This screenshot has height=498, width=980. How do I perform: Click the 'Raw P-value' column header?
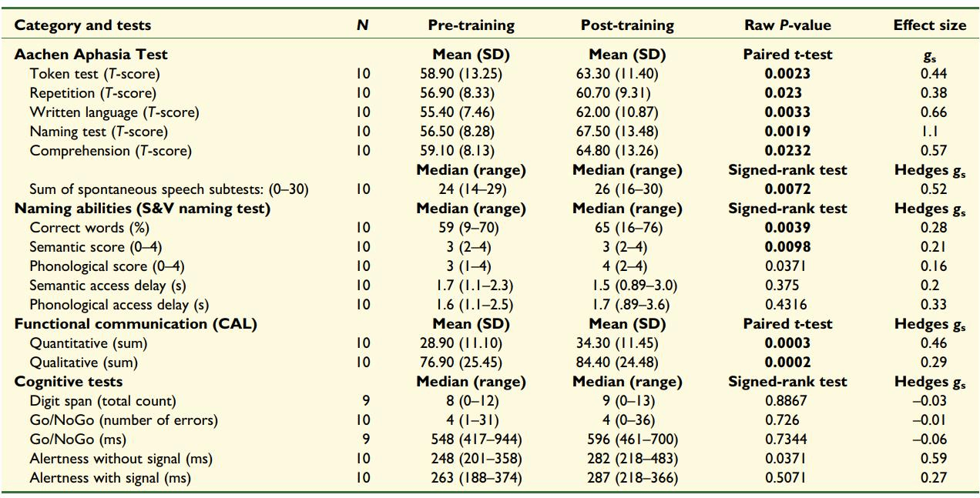(x=787, y=25)
